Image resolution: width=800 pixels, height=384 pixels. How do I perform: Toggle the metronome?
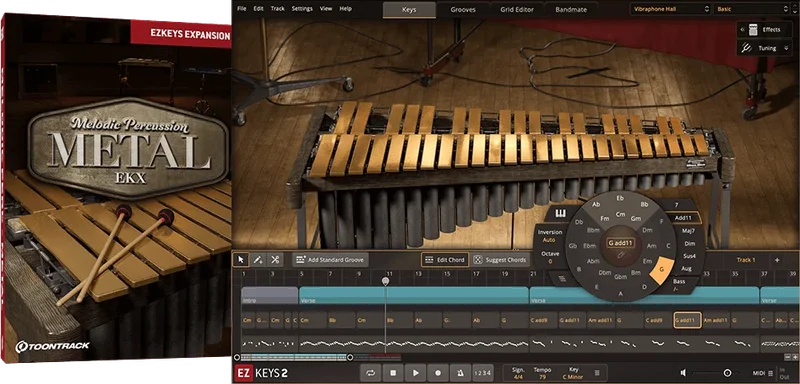tap(460, 373)
